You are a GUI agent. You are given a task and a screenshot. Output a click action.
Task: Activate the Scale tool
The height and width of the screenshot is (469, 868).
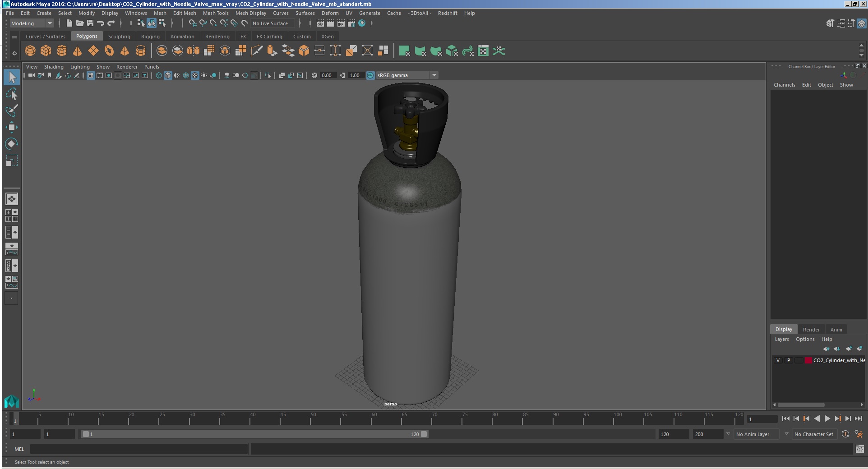pyautogui.click(x=12, y=161)
